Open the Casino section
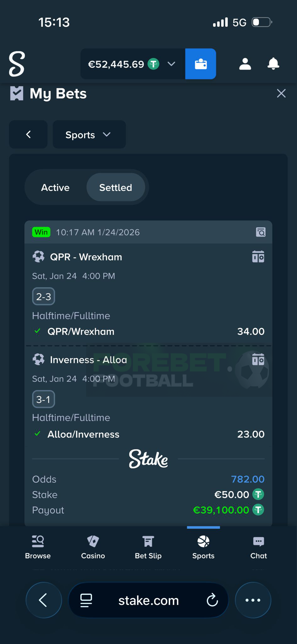297x644 pixels. [x=93, y=547]
